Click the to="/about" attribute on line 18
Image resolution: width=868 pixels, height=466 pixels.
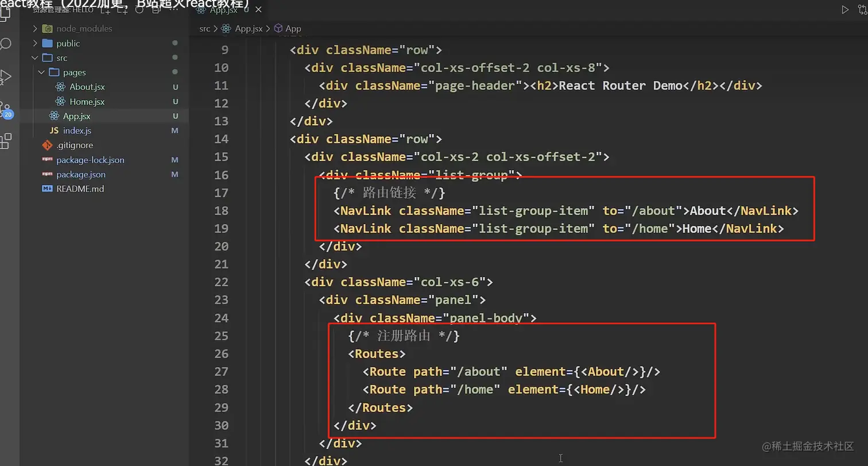[x=642, y=211]
